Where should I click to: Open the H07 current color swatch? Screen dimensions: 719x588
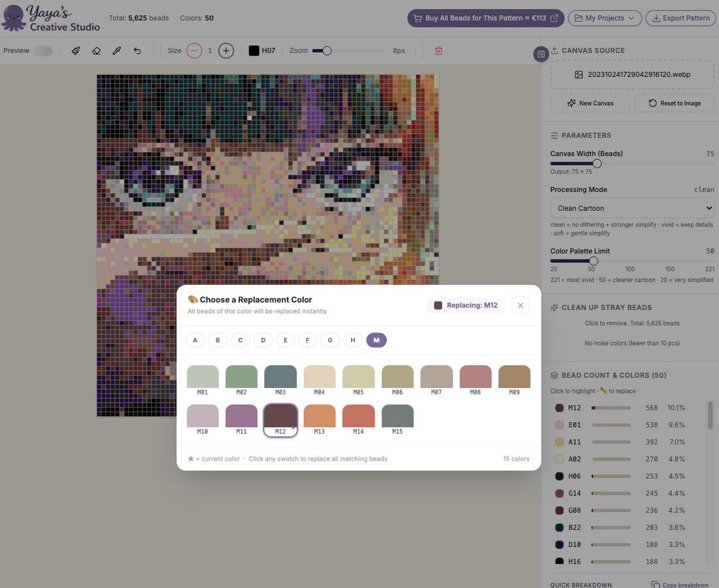pyautogui.click(x=262, y=50)
